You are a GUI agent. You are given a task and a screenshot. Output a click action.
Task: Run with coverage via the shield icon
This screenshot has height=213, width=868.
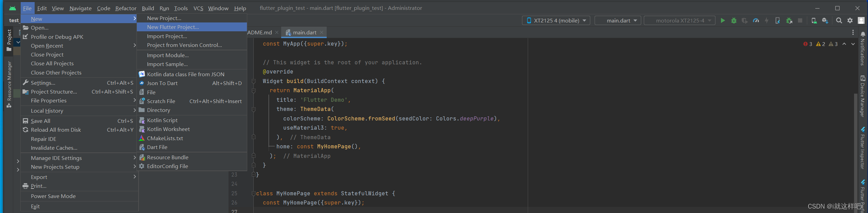pyautogui.click(x=745, y=20)
